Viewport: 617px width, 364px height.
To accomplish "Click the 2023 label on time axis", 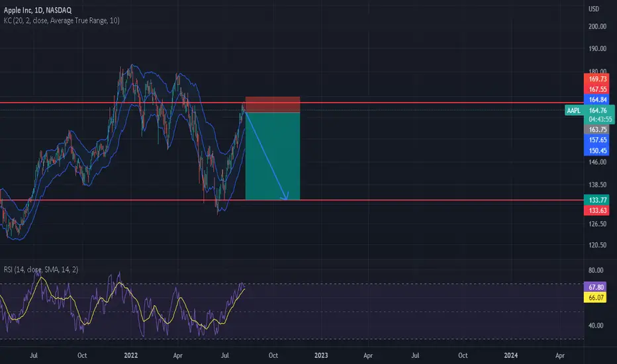I will 321,355.
